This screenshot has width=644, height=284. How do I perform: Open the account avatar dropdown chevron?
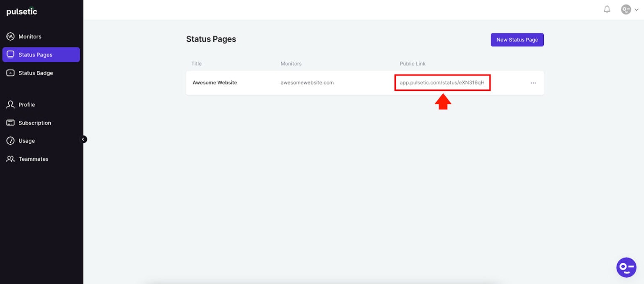tap(636, 9)
